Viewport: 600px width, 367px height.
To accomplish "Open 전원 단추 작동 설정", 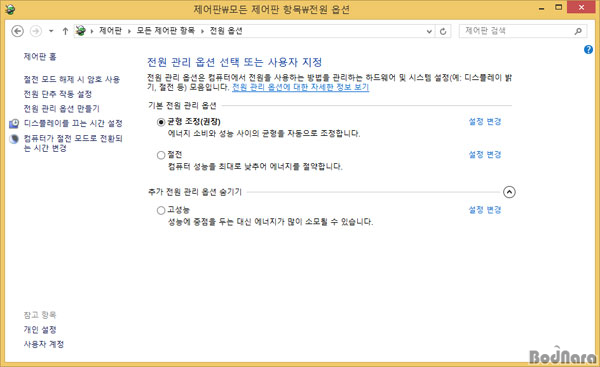I will coord(58,94).
